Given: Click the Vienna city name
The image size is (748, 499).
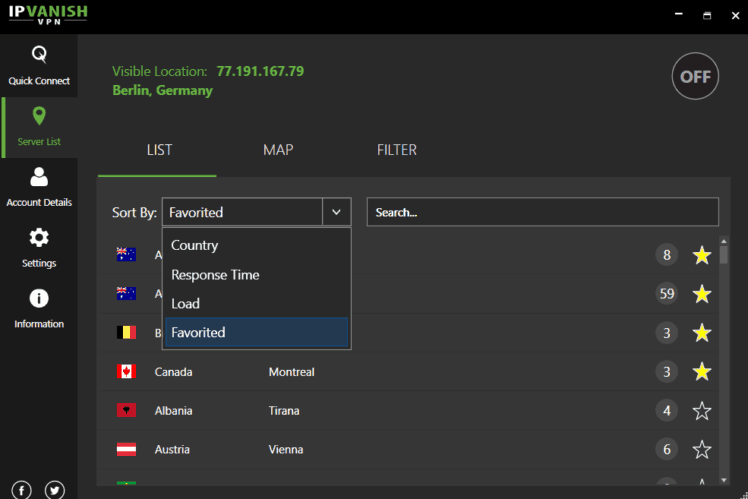Looking at the screenshot, I should click(286, 449).
